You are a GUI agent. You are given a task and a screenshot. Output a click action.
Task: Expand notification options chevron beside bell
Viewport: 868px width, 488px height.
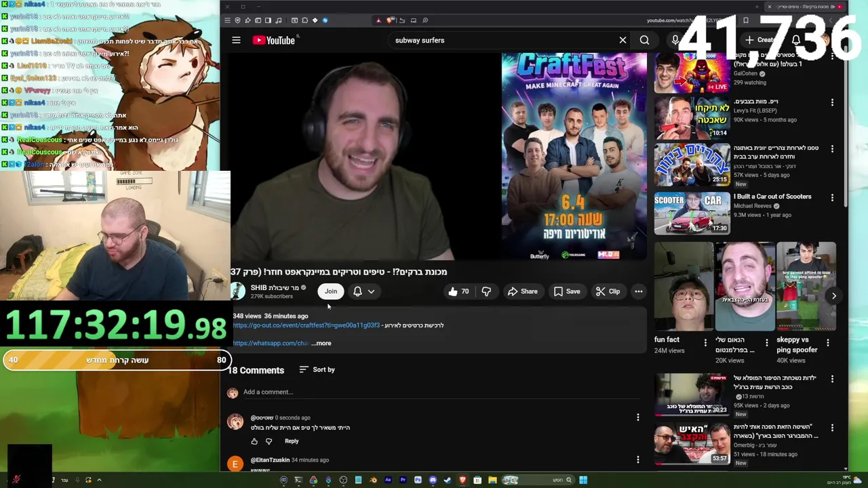point(371,291)
